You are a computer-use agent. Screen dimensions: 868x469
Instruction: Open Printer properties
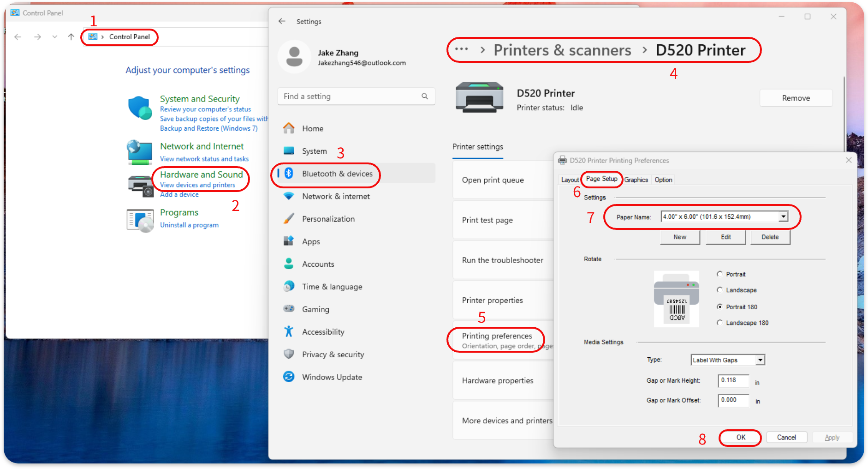point(503,301)
